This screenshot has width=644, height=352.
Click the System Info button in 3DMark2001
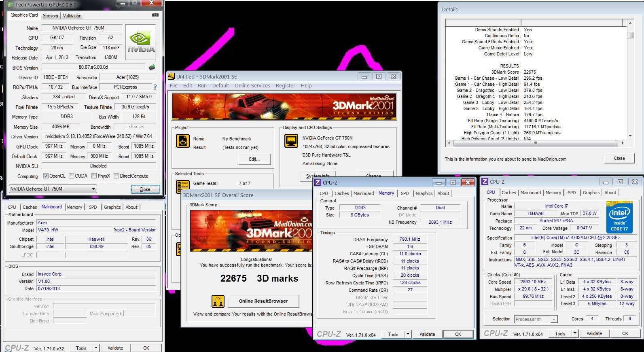coord(317,176)
